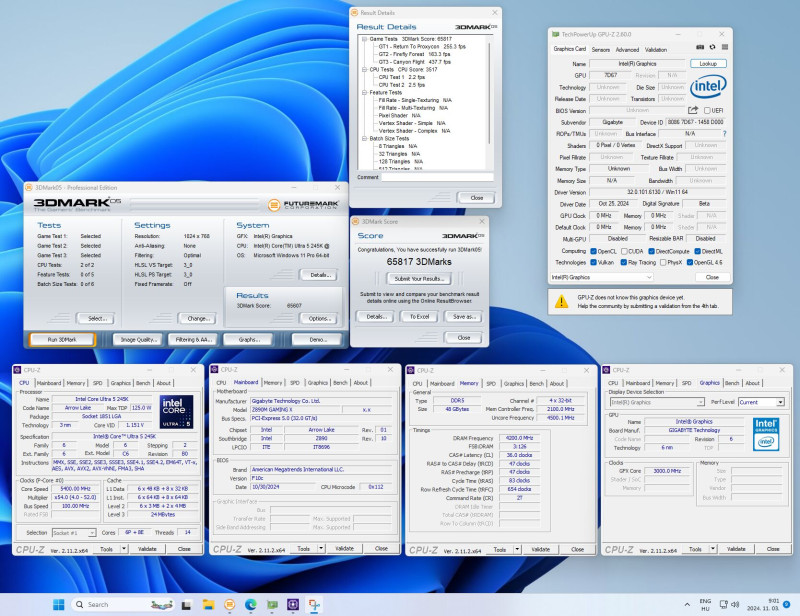Collapse the Batch Size Tests tree node
Screen dimensions: 800x616
pyautogui.click(x=364, y=138)
